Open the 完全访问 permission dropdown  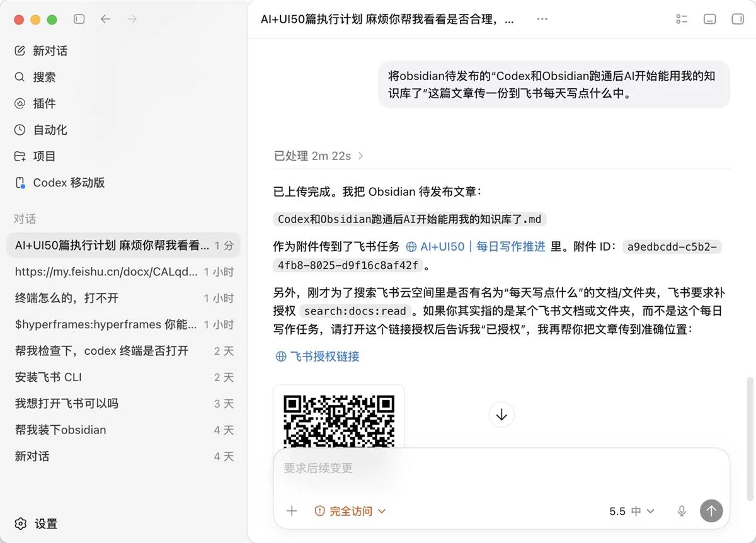click(350, 511)
